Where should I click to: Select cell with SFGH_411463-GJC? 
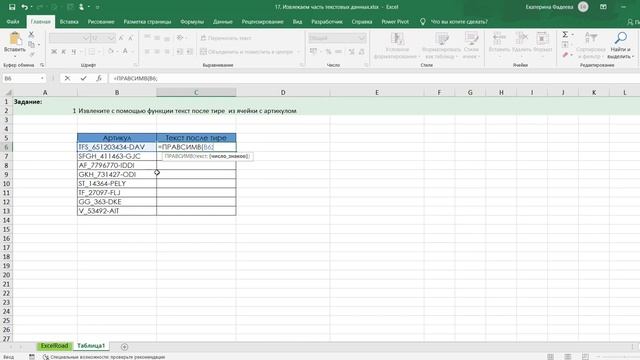[x=117, y=156]
